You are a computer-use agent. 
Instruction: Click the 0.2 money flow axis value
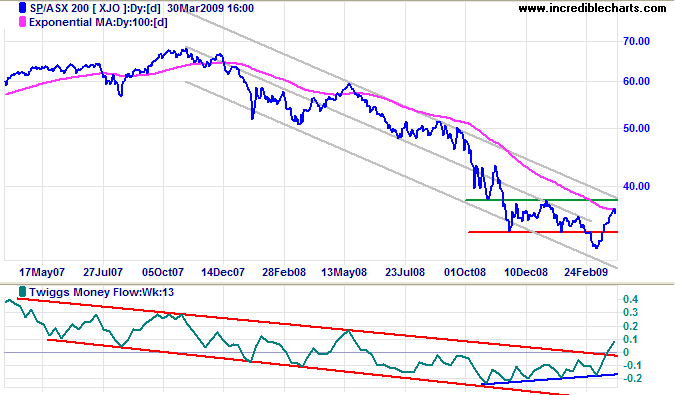coord(631,326)
